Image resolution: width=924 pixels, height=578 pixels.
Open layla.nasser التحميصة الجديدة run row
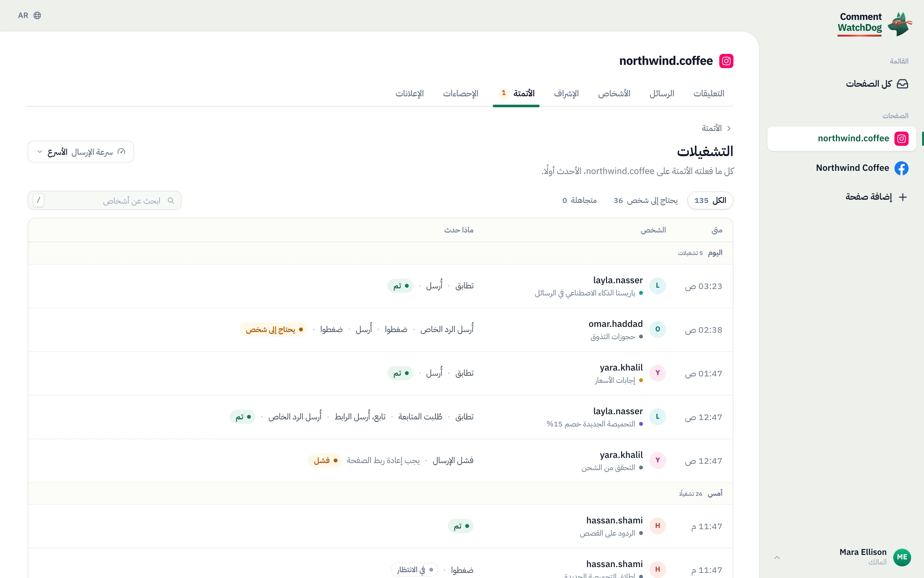pyautogui.click(x=380, y=417)
